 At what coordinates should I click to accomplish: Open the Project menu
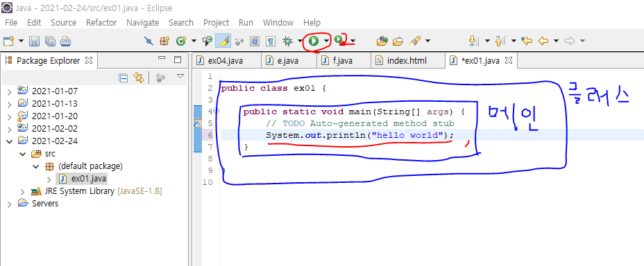click(x=216, y=23)
